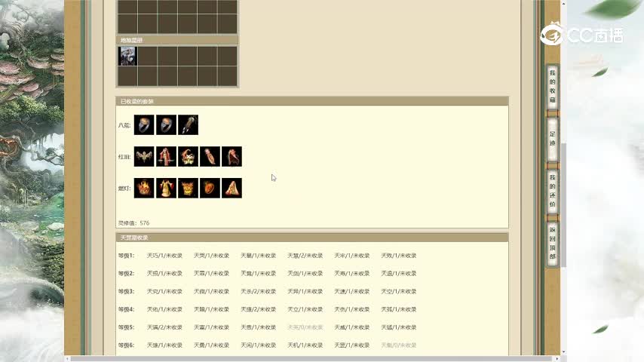Click the 天猛/1/未收录 entry
The height and width of the screenshot is (362, 644).
(x=398, y=327)
